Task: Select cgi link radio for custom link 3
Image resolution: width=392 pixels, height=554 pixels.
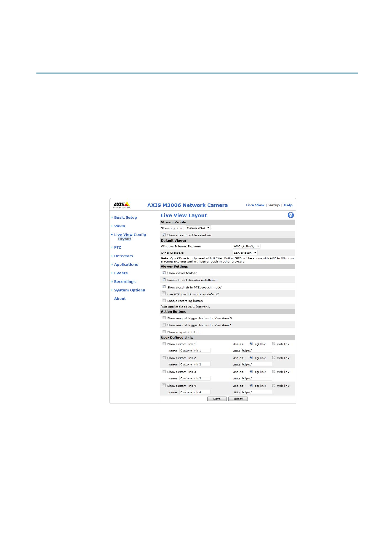Action: (x=251, y=372)
